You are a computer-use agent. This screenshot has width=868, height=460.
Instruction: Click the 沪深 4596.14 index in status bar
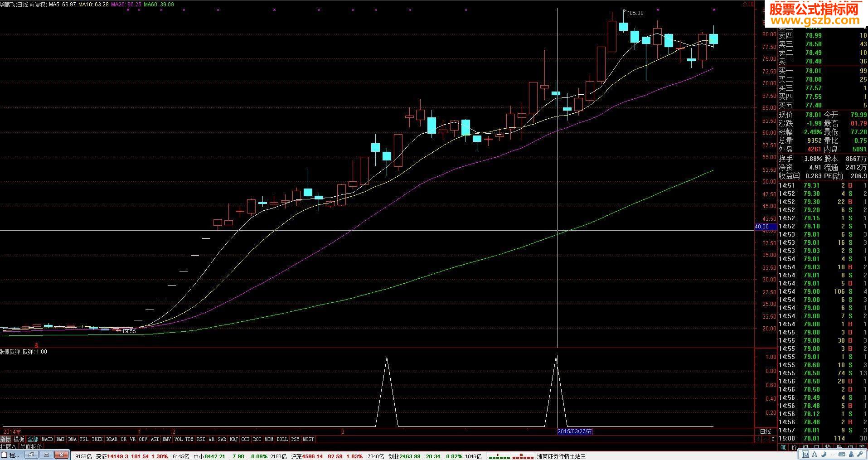(x=307, y=456)
